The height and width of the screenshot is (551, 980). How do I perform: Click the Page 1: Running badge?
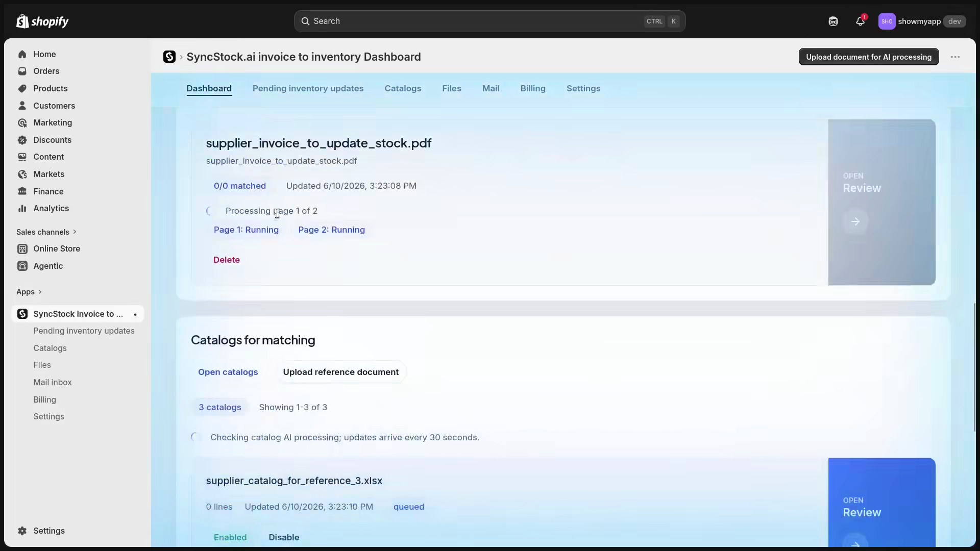point(246,230)
